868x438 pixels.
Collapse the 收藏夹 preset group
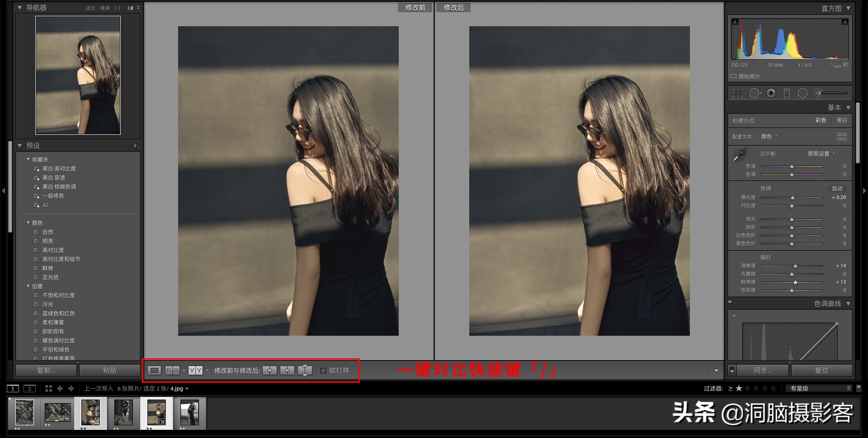(x=28, y=159)
